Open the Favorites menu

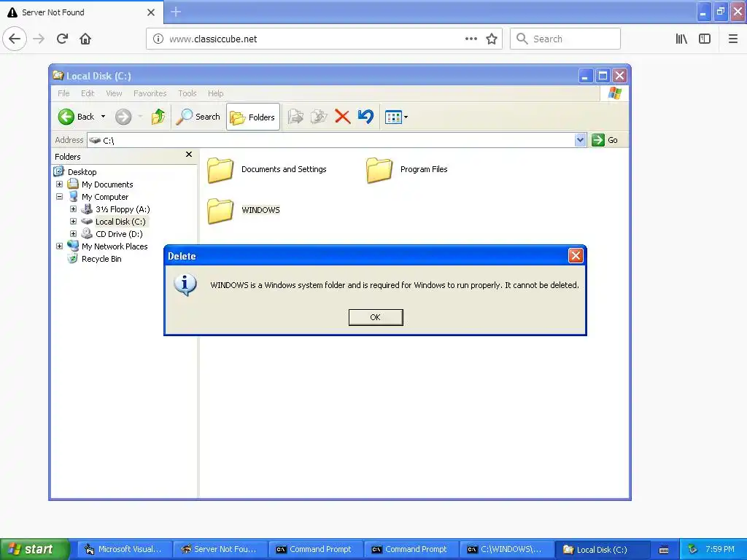150,93
